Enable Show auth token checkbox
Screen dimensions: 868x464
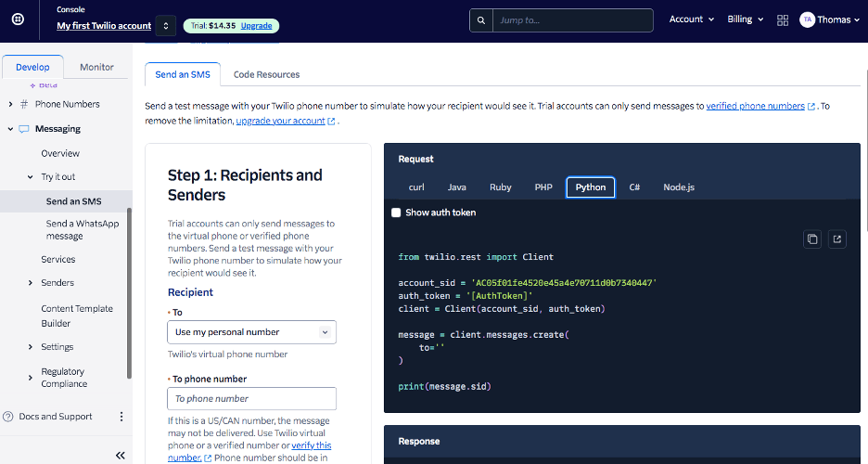[396, 213]
